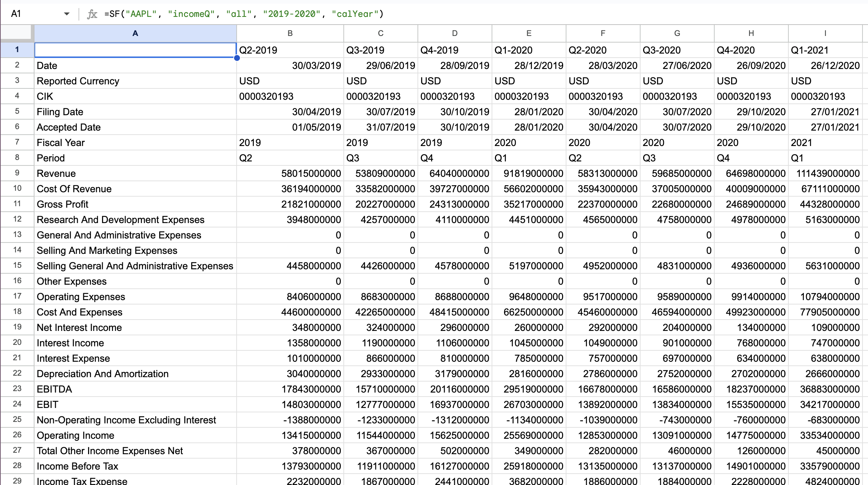
Task: Click the Cost And Expenses label cell
Action: tap(135, 312)
